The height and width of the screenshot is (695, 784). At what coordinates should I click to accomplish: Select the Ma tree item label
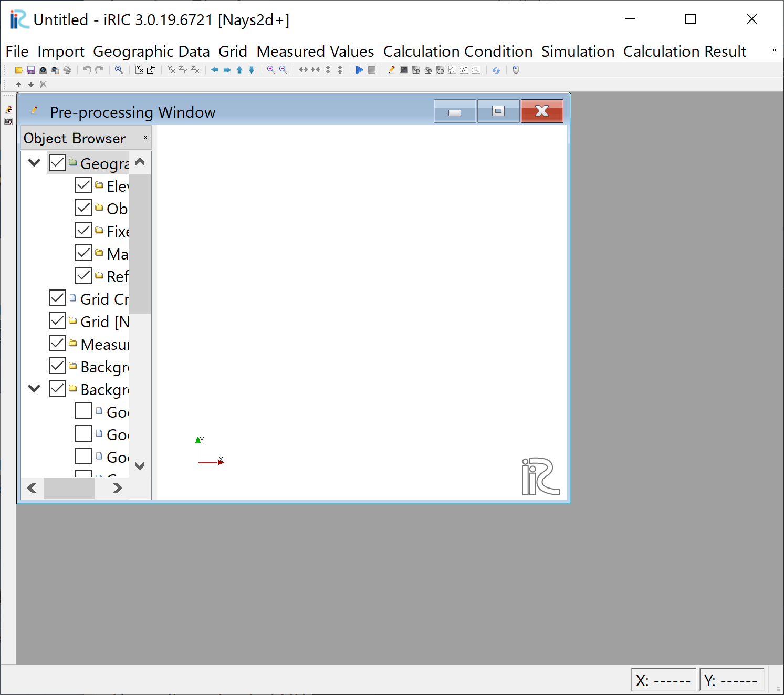click(118, 254)
